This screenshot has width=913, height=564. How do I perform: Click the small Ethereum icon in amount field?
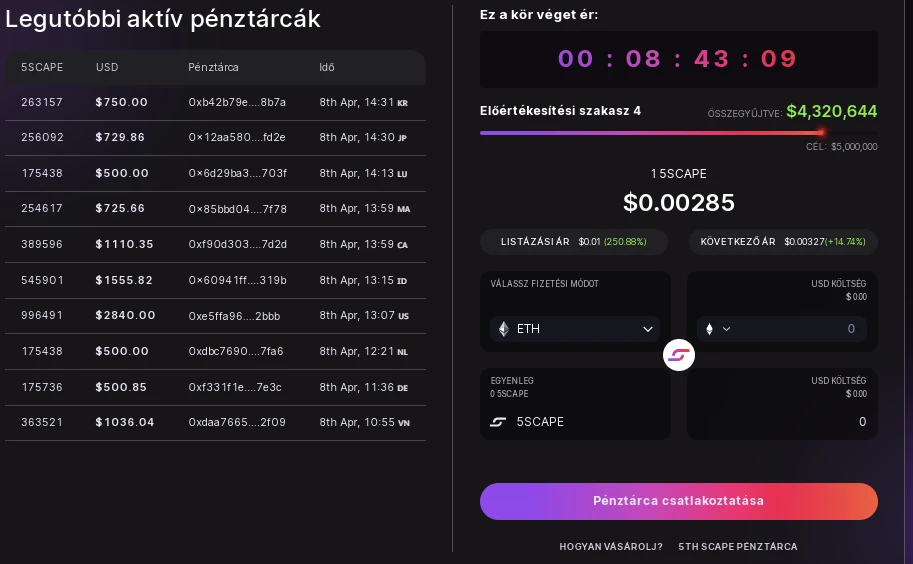tap(709, 329)
